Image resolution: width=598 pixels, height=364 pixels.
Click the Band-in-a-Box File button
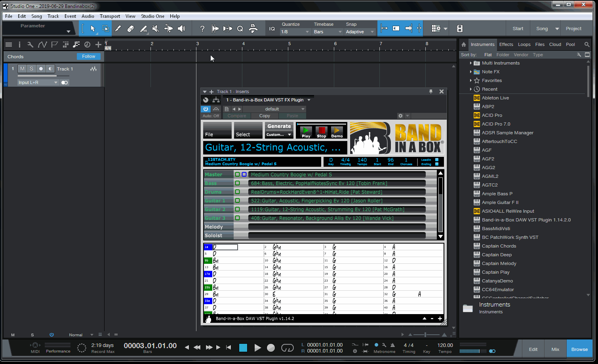click(217, 130)
